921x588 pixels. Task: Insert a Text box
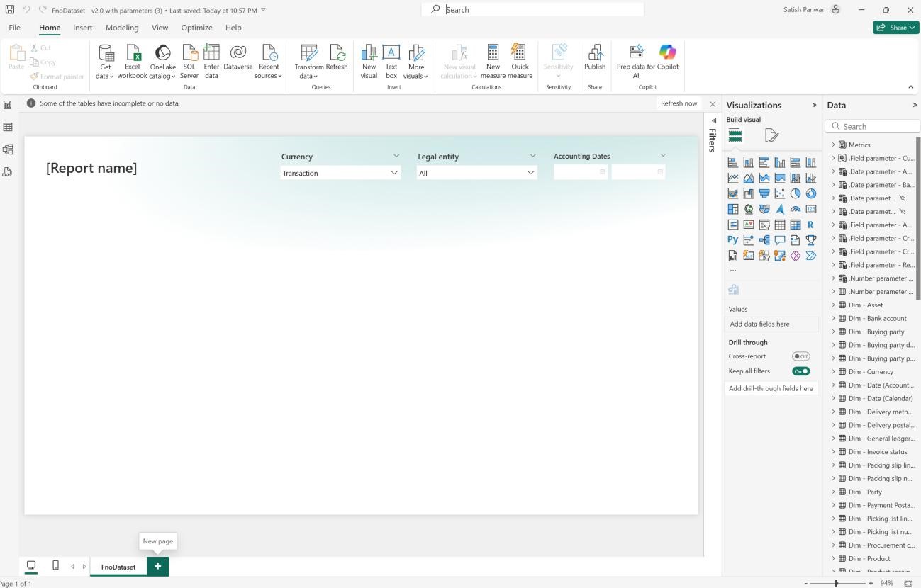click(x=391, y=61)
